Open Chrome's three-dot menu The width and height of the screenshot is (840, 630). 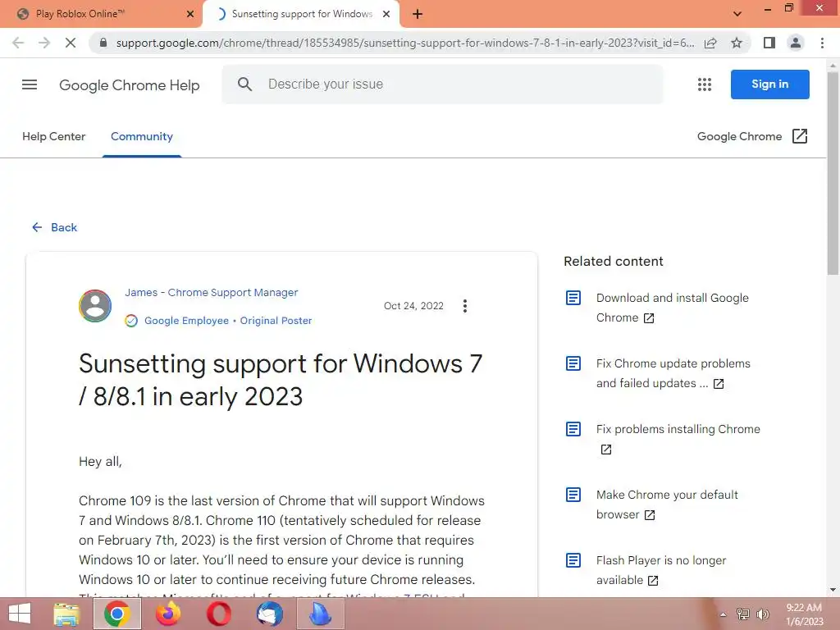(x=822, y=43)
